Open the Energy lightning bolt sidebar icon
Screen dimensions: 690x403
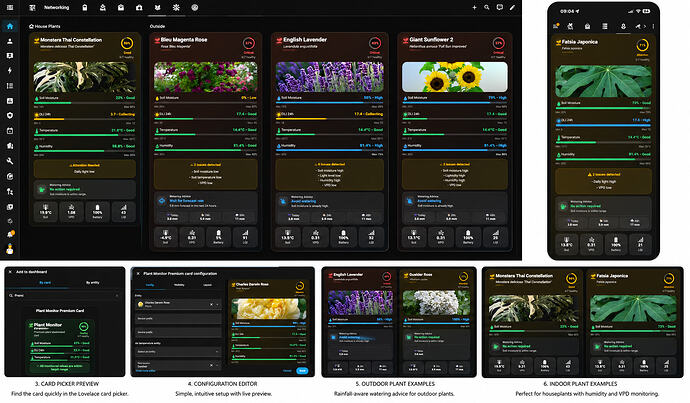pyautogui.click(x=10, y=70)
